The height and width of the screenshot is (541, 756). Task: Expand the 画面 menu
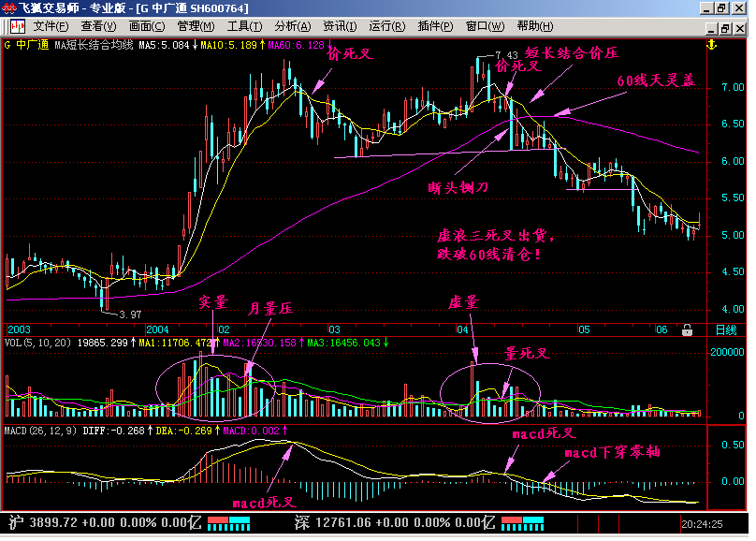coord(148,25)
